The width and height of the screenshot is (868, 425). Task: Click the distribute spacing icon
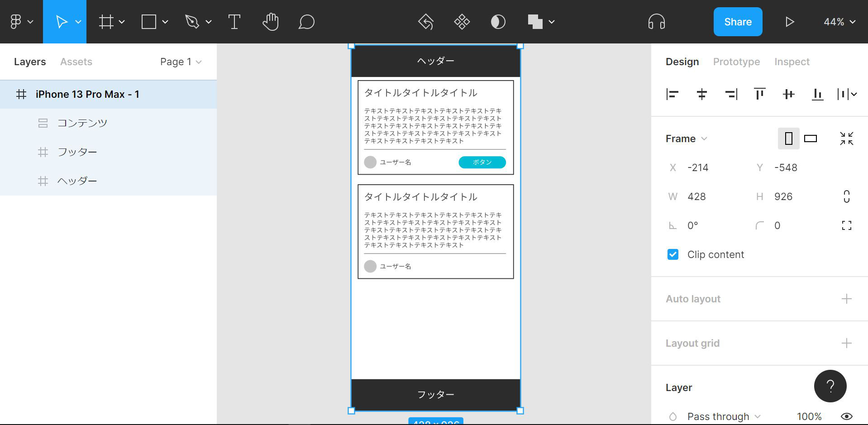(x=843, y=94)
